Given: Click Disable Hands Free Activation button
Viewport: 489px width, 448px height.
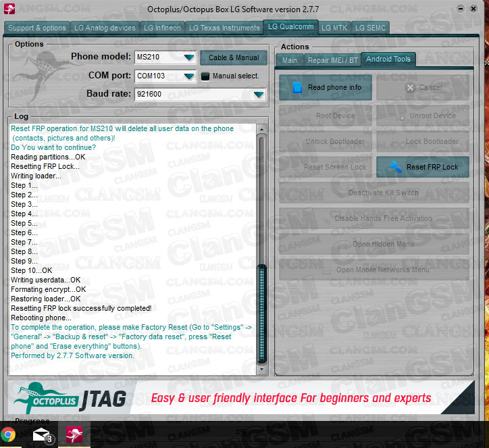Looking at the screenshot, I should click(x=374, y=218).
